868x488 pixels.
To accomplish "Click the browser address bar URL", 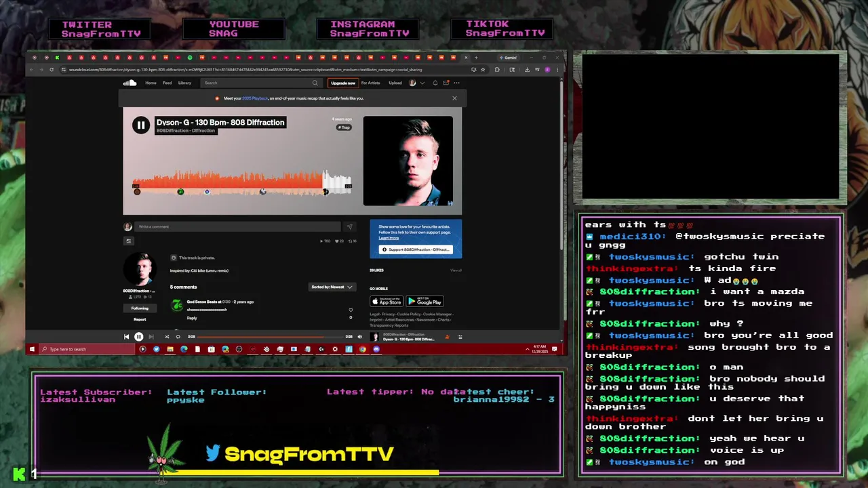I will tap(245, 69).
